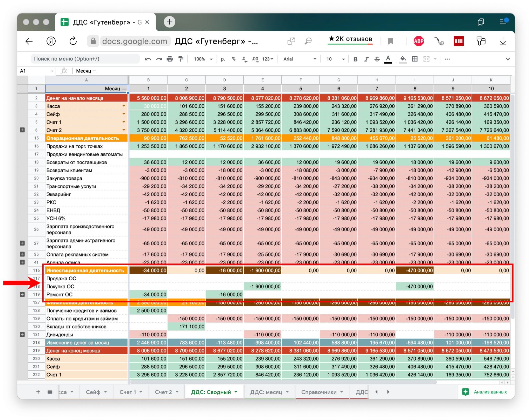Expand the grouped rows below Счет 2

click(x=22, y=130)
